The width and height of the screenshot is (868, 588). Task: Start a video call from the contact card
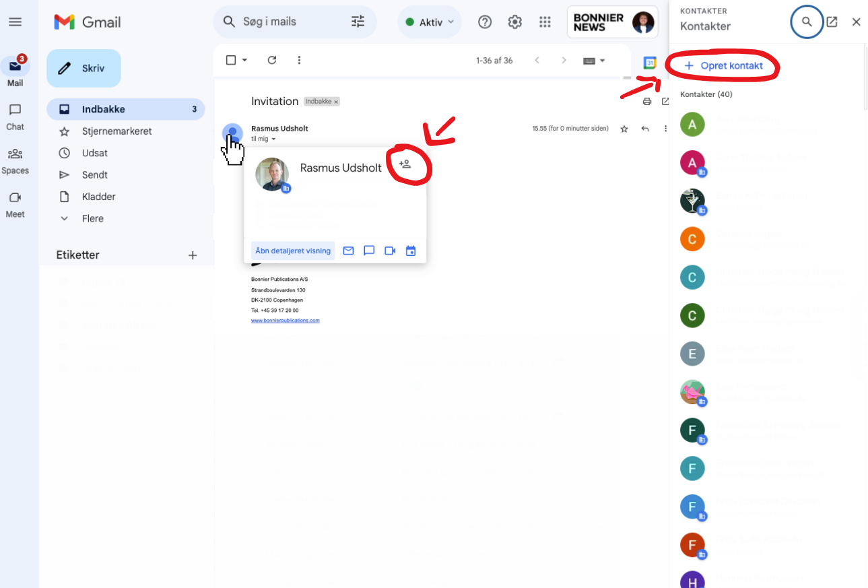[390, 251]
